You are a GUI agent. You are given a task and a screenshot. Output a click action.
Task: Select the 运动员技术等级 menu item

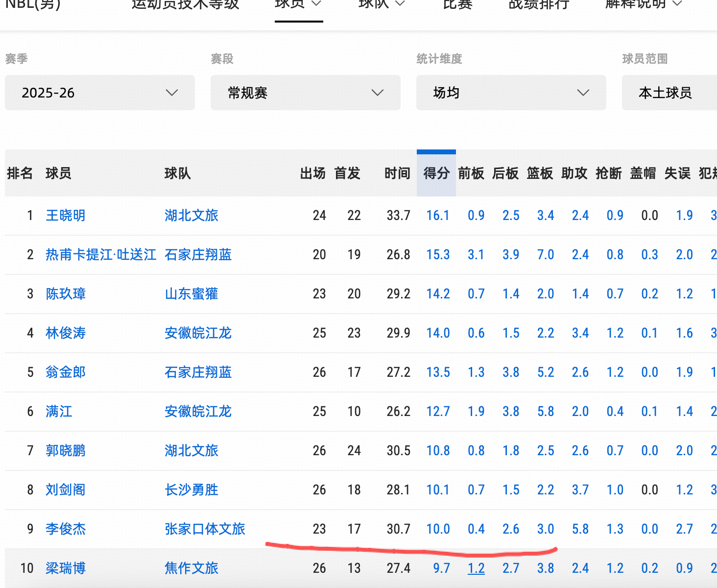tap(185, 5)
